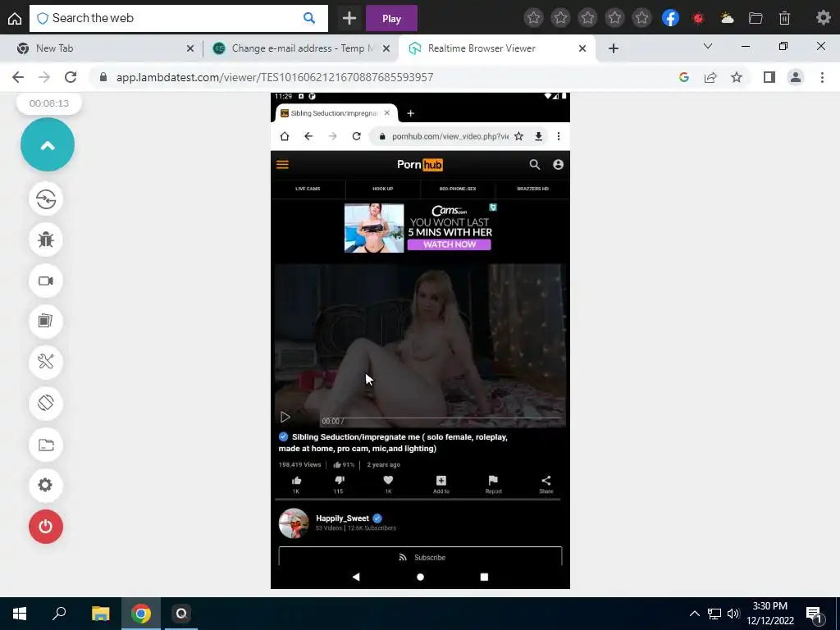Open the mobile browser three-dot menu
The width and height of the screenshot is (840, 630).
(558, 136)
